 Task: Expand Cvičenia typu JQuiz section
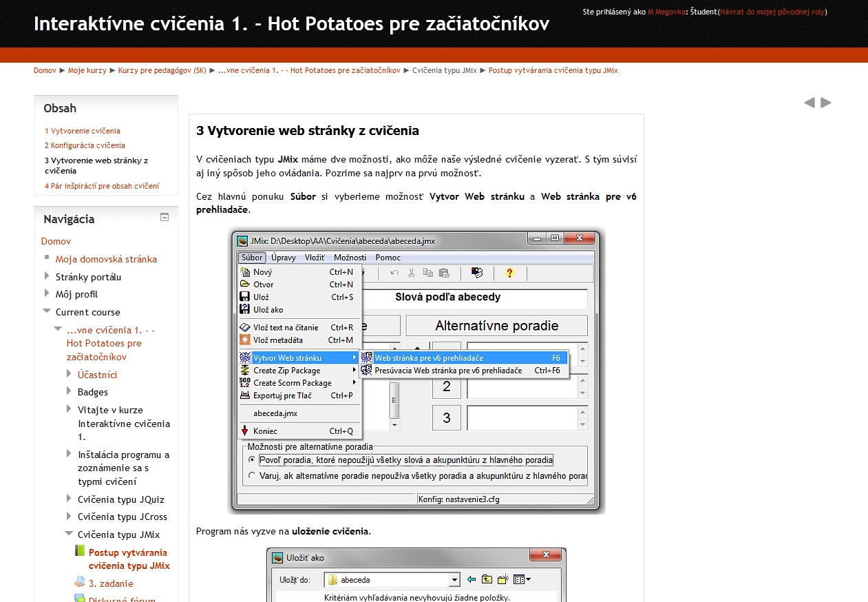click(69, 499)
